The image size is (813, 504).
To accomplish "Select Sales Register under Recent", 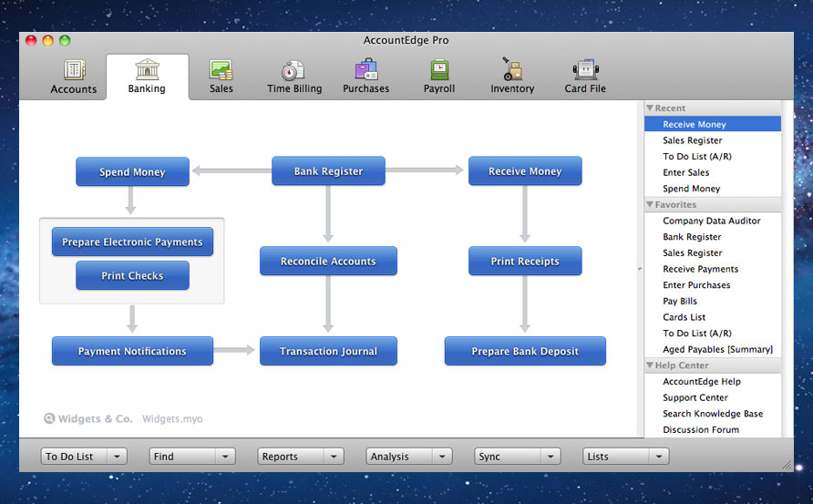I will click(713, 140).
